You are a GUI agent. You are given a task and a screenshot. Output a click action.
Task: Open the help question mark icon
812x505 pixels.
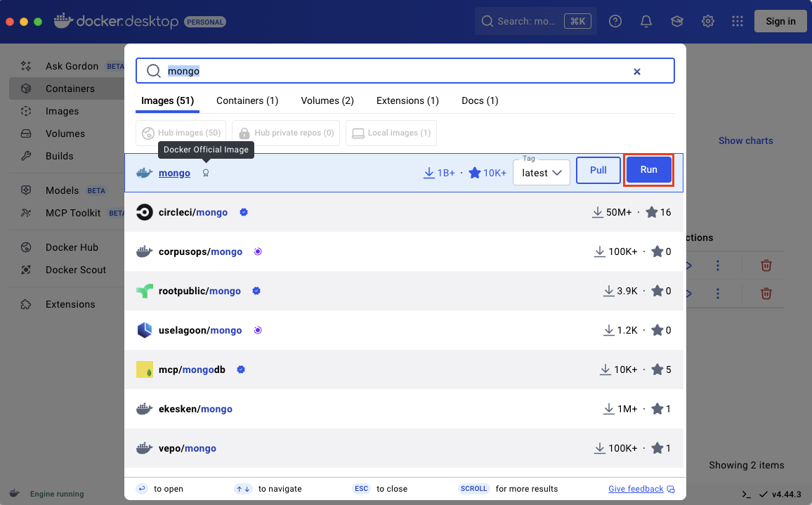[x=615, y=21]
